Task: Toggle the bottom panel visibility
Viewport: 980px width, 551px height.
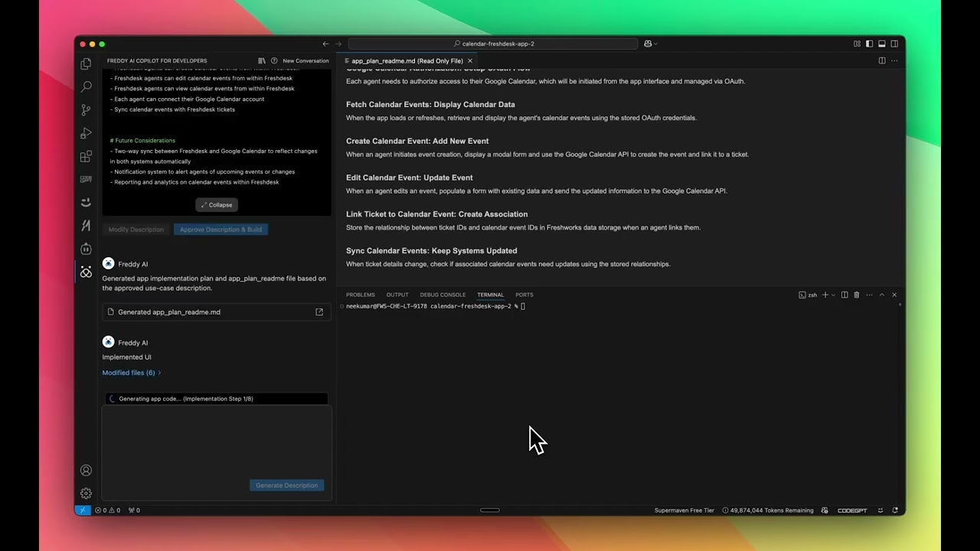Action: pyautogui.click(x=882, y=44)
